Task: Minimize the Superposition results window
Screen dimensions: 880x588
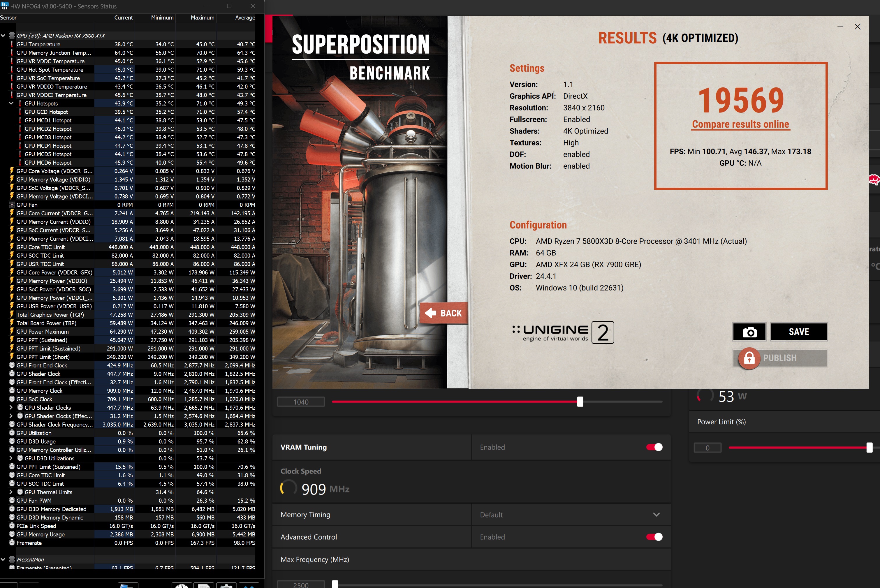Action: coord(840,26)
